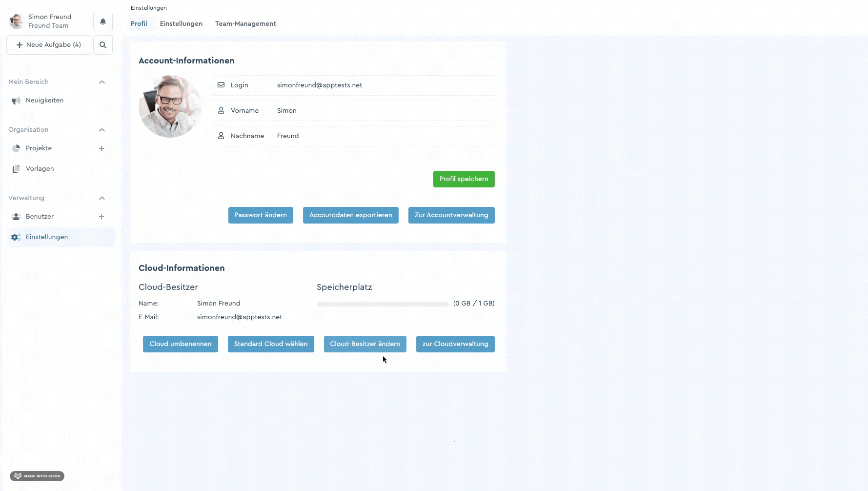The width and height of the screenshot is (868, 491).
Task: Add a new project with plus icon
Action: point(101,148)
